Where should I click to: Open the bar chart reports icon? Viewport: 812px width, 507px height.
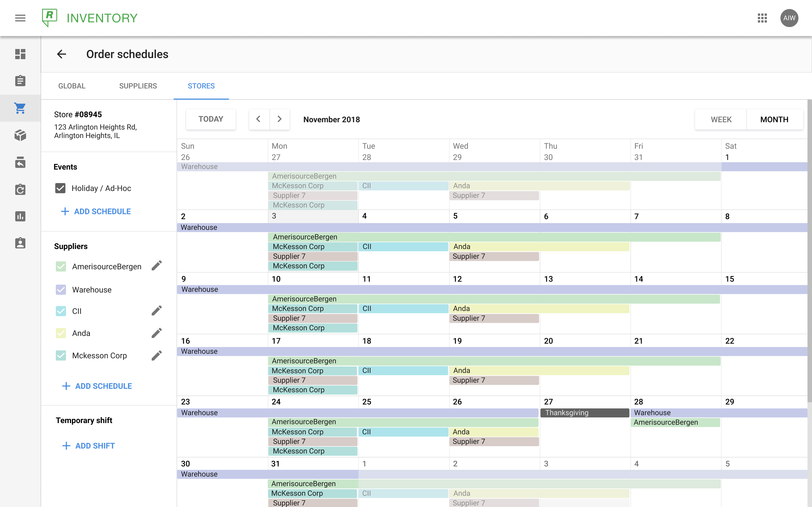coord(20,216)
